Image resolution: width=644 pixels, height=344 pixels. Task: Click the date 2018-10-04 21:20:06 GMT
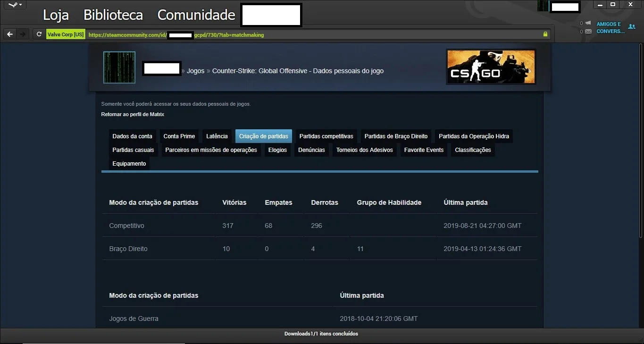coord(379,319)
